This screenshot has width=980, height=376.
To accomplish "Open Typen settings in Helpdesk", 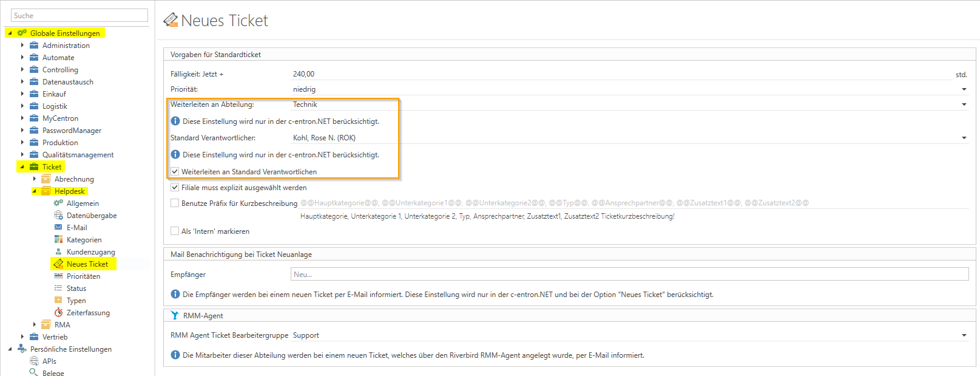I will coord(76,300).
